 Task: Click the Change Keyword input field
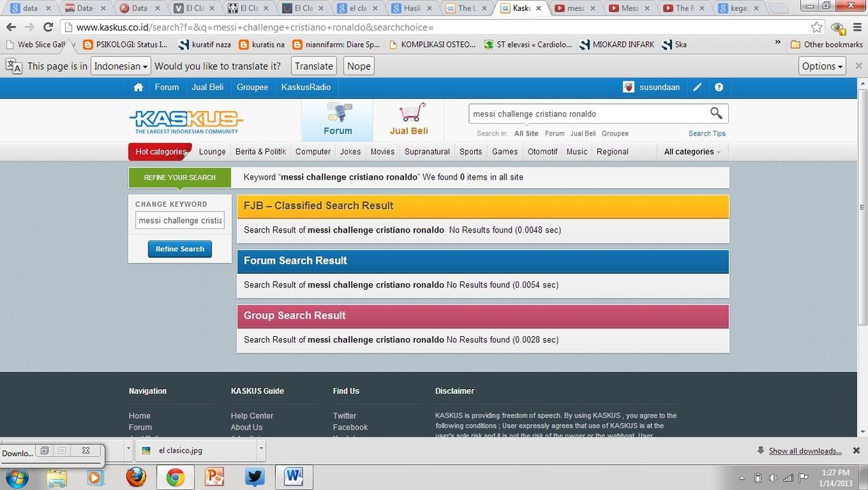180,220
